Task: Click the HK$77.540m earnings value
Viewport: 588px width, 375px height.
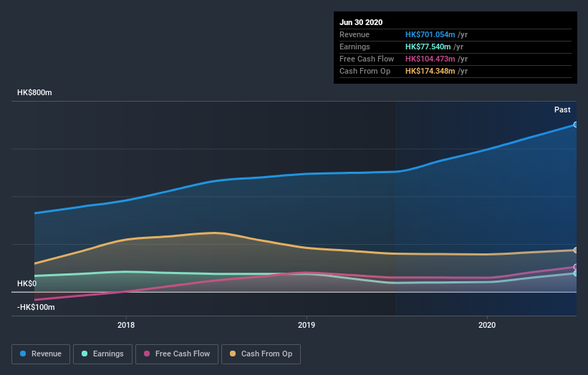Action: [x=428, y=47]
